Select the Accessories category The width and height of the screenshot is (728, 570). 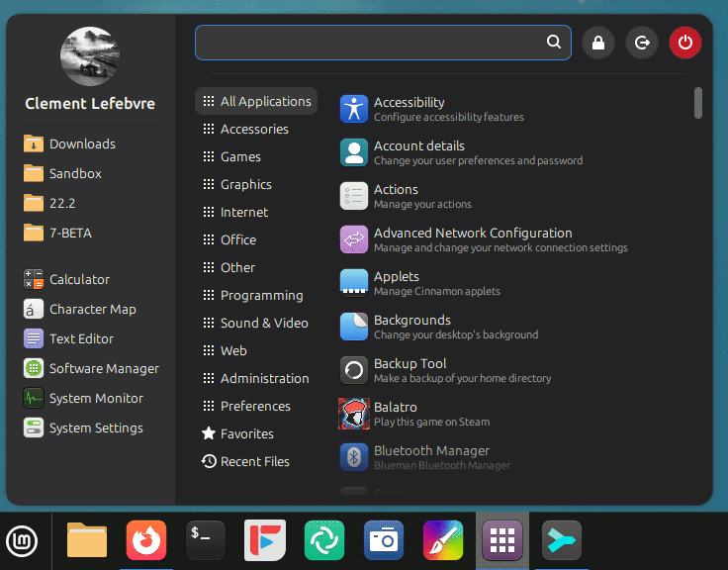tap(256, 130)
